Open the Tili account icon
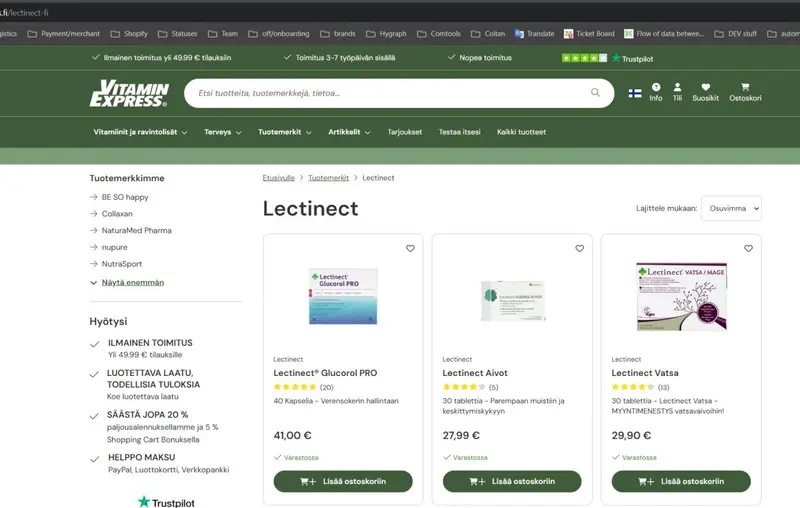The height and width of the screenshot is (508, 800). (x=677, y=92)
